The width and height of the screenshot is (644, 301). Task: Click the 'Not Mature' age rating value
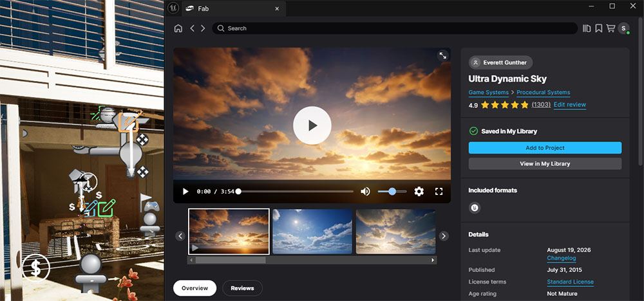pyautogui.click(x=562, y=294)
